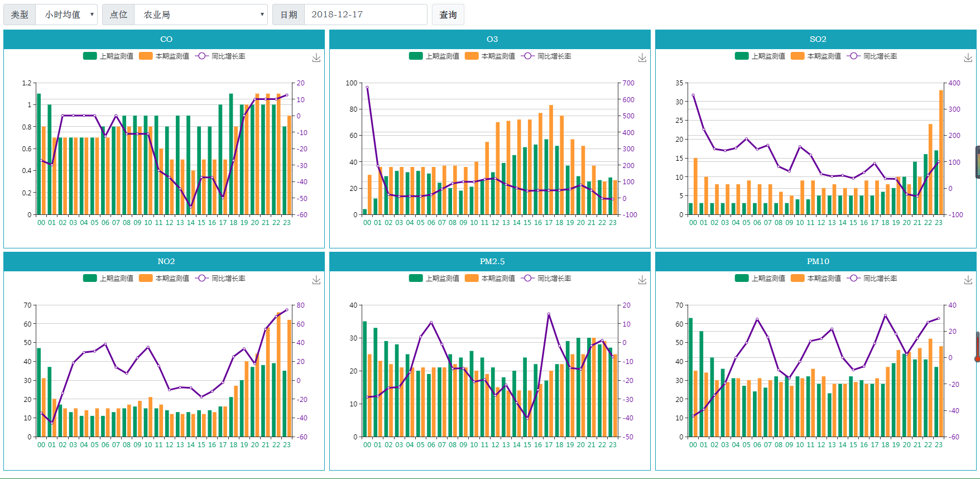The width and height of the screenshot is (980, 479).
Task: Click hour 18 label in PM10 chart
Action: [x=885, y=445]
